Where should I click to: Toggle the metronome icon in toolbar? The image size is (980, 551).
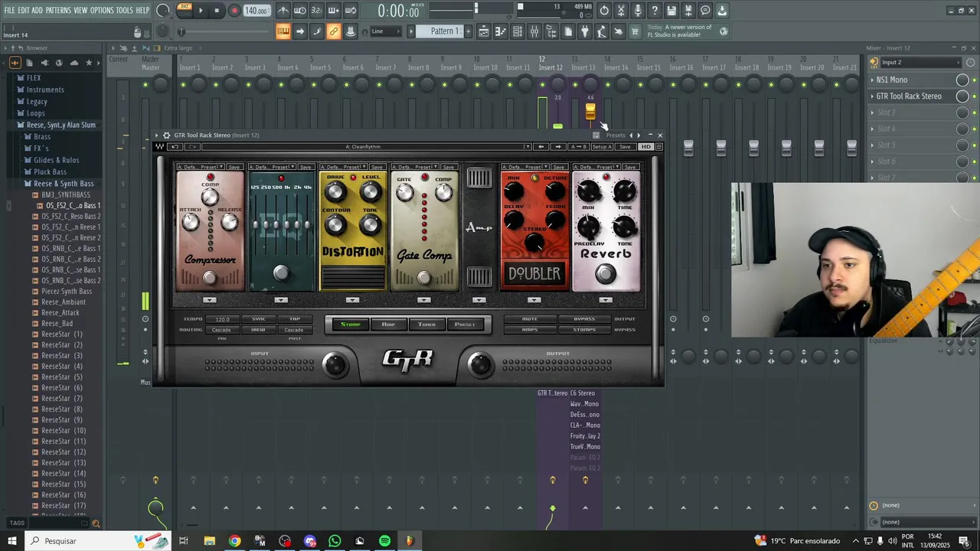(x=283, y=11)
